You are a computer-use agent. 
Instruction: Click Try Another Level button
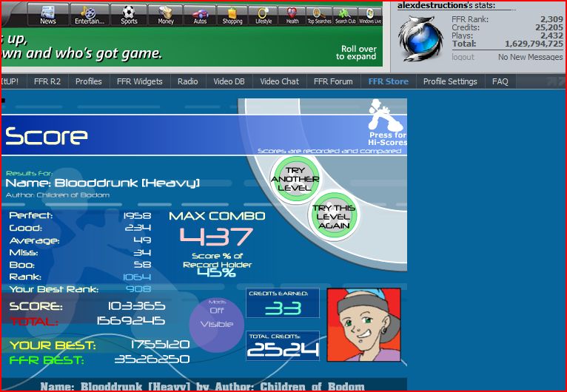point(295,179)
